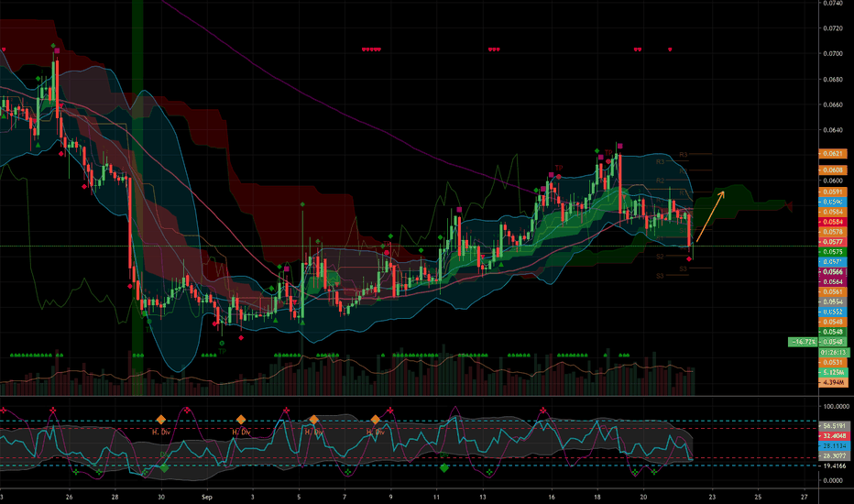Click the 0.0660 price axis value

tap(833, 104)
